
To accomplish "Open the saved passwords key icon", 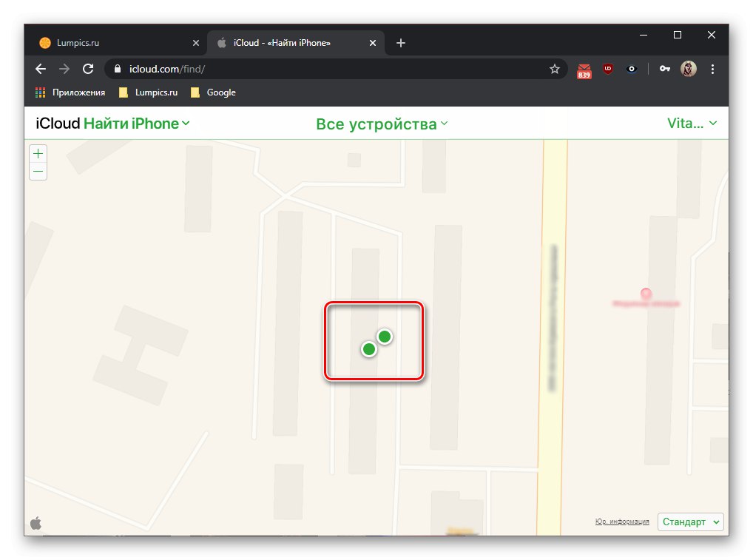I will click(x=665, y=69).
